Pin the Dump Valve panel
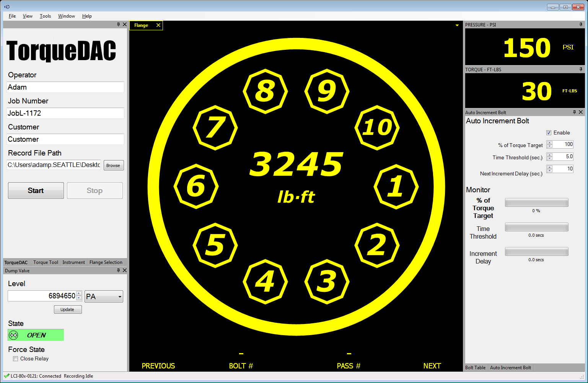This screenshot has width=588, height=383. (118, 270)
